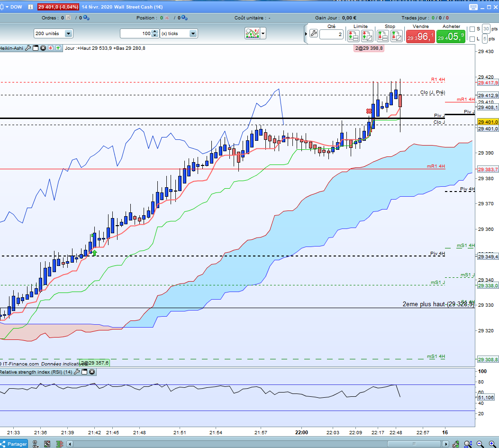Click the green up arrow marker on chart
Image resolution: width=499 pixels, height=448 pixels.
(x=94, y=253)
